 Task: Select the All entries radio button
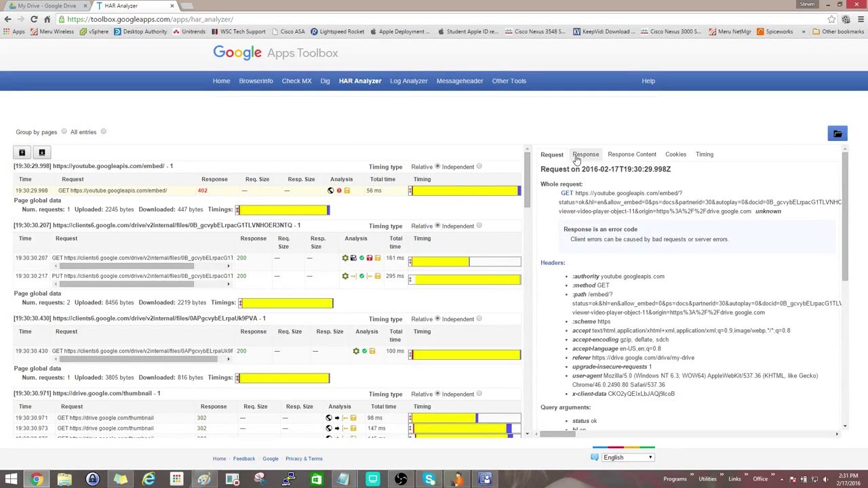tap(103, 132)
